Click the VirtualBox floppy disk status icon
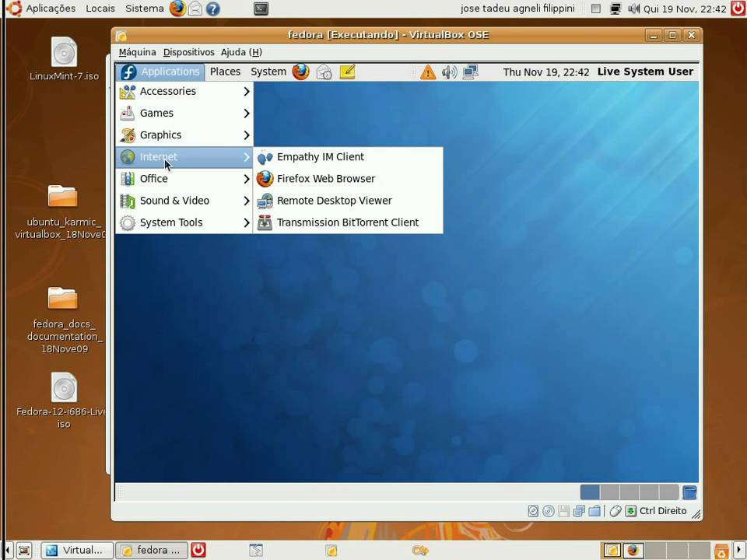The image size is (747, 560). [563, 512]
